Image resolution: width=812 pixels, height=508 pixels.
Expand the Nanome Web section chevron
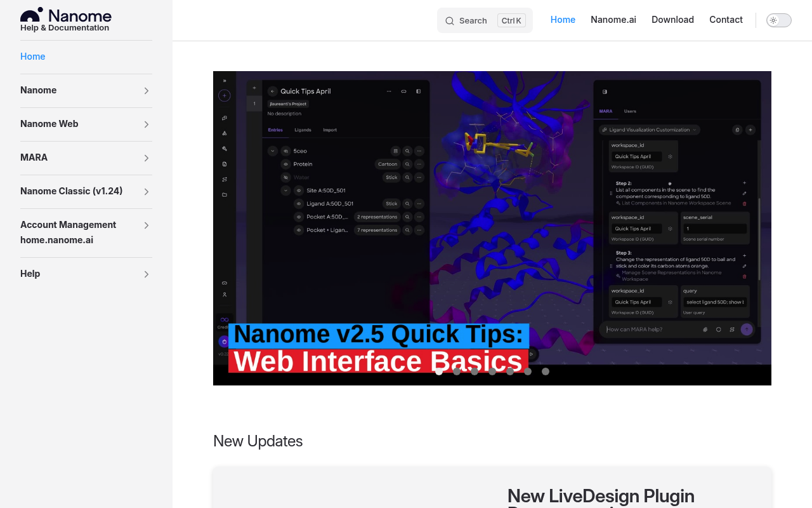tap(147, 124)
